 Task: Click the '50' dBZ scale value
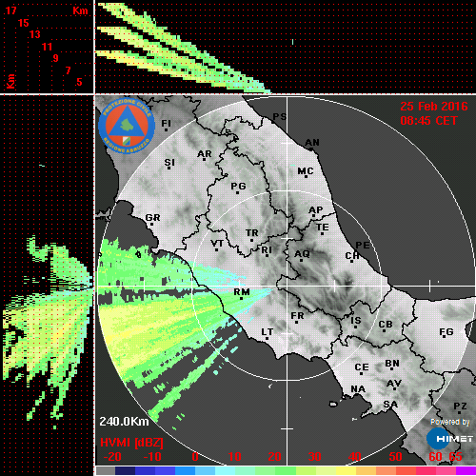click(395, 457)
